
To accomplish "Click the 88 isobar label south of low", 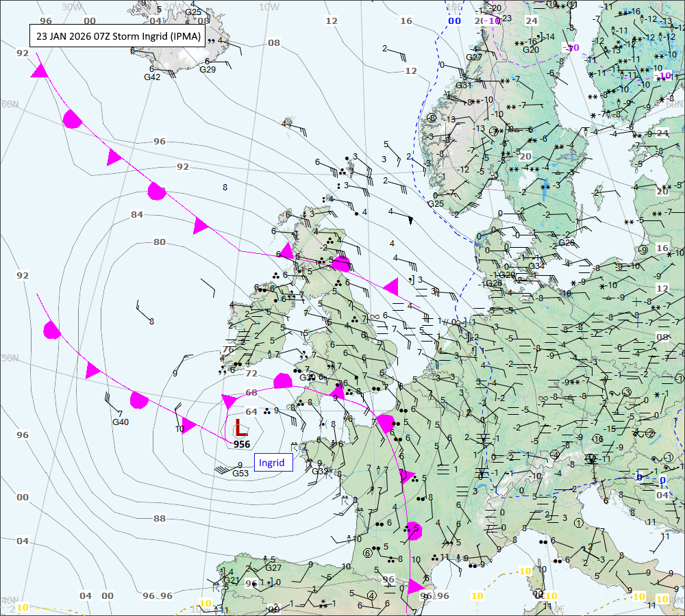I will [x=159, y=518].
